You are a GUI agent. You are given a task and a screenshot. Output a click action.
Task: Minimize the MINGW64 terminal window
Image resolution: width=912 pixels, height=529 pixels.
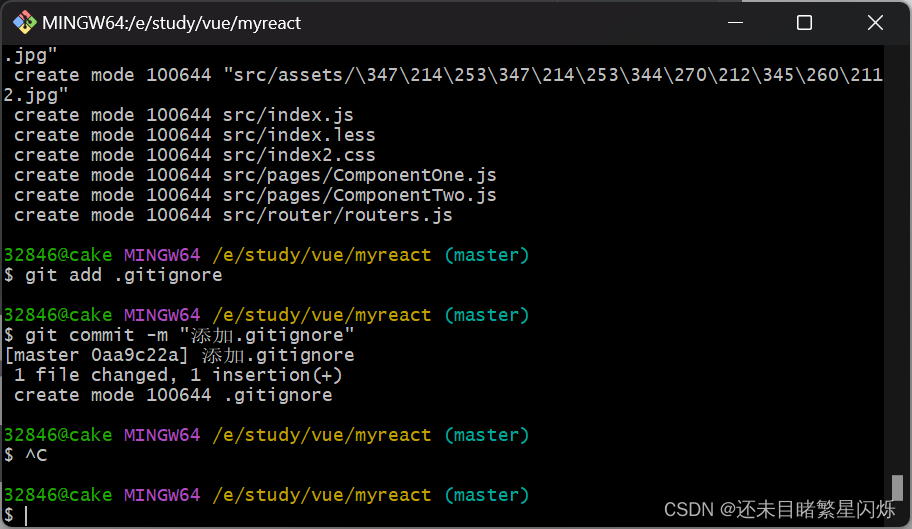[x=736, y=23]
